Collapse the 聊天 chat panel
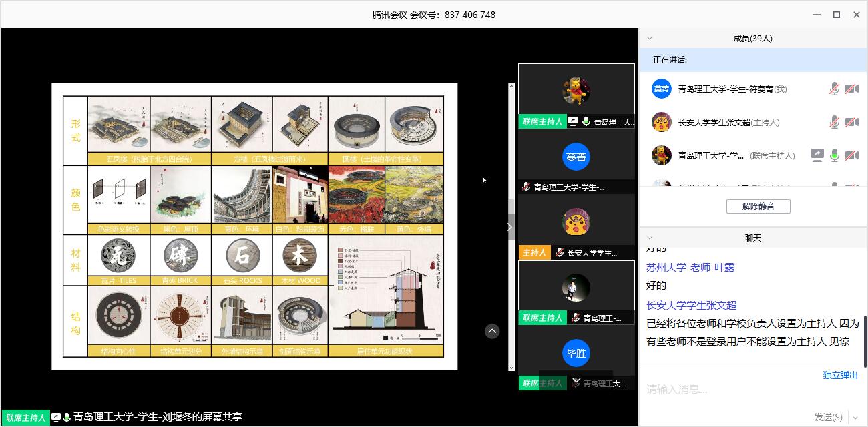Viewport: 868px width, 427px height. click(650, 238)
